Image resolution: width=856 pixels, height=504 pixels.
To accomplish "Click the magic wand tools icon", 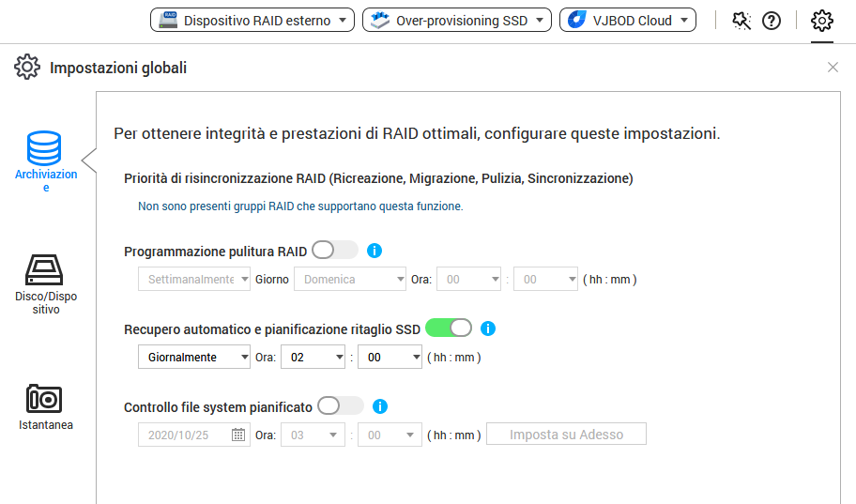I will 741,21.
